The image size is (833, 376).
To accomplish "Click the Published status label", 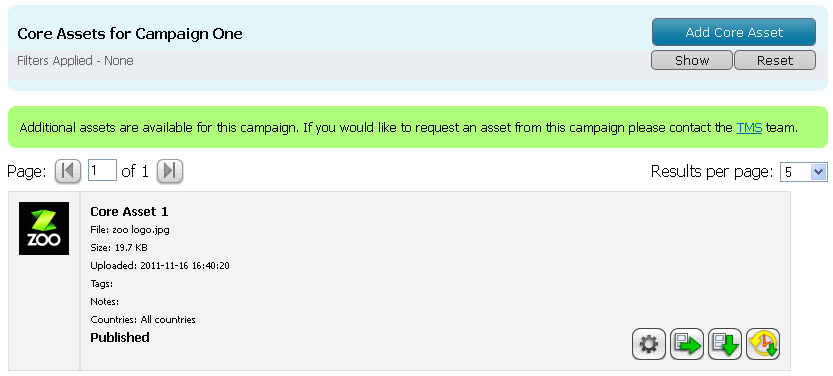I will (120, 337).
